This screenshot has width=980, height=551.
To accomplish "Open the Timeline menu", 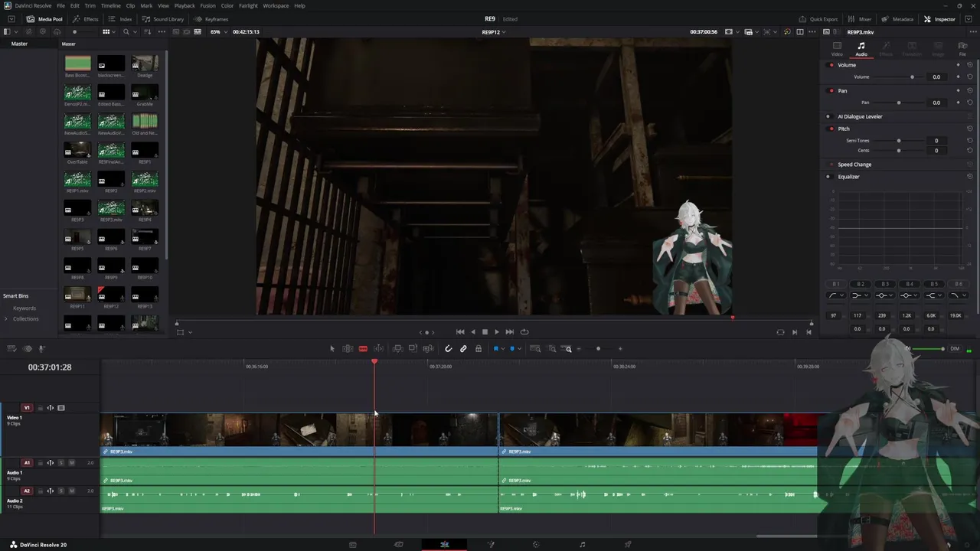I will pos(111,5).
